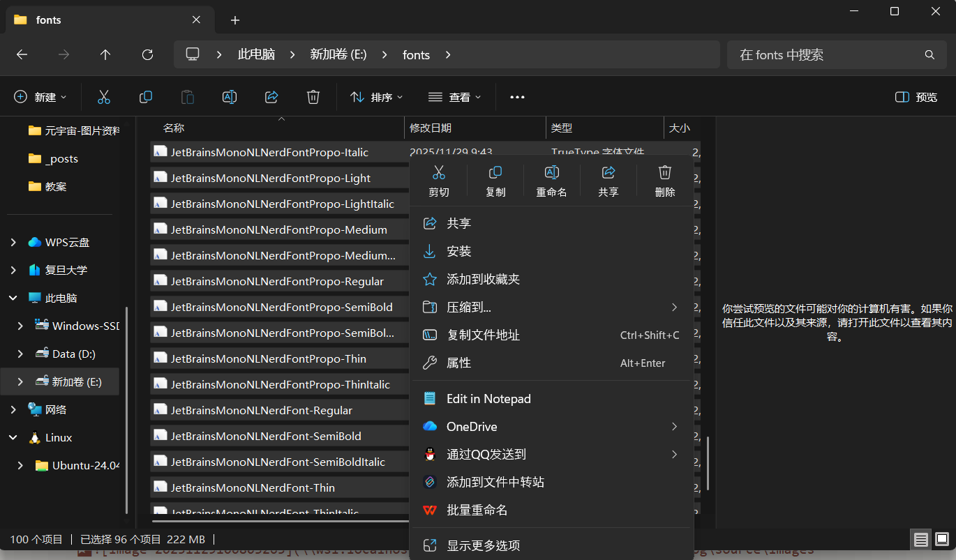
Task: Click 此电脑 in the address breadcrumb
Action: coord(256,54)
